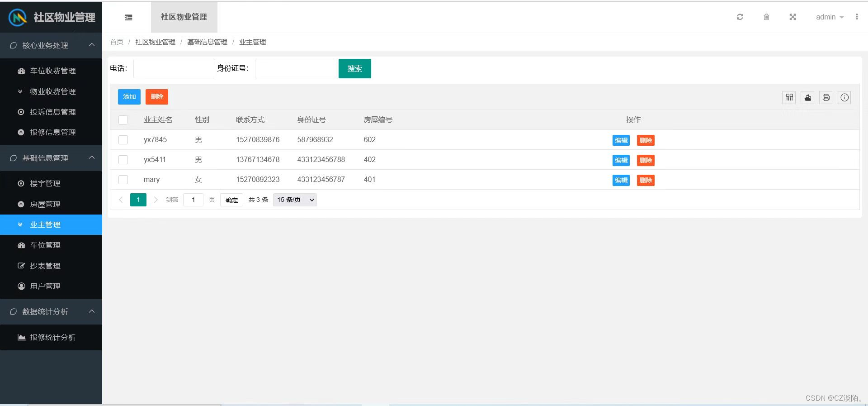Image resolution: width=868 pixels, height=406 pixels.
Task: Click the table info tips icon
Action: [844, 97]
